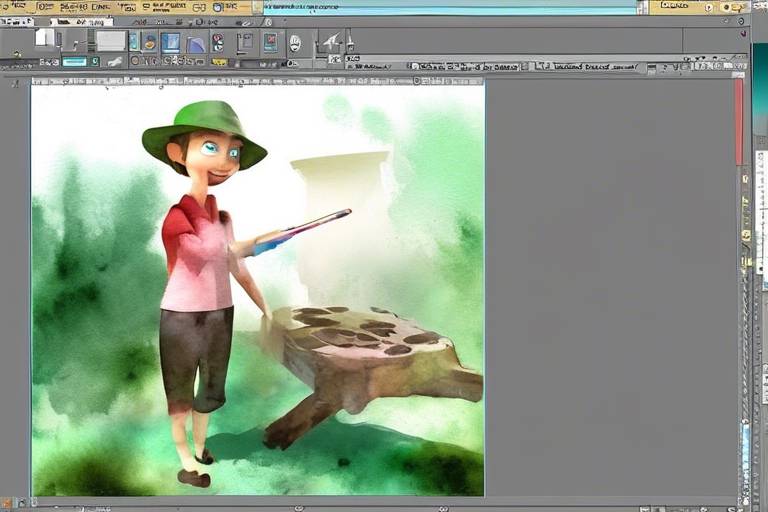Click the white blank page icon in the toolbar
Screen dimensions: 768x512
click(x=45, y=39)
